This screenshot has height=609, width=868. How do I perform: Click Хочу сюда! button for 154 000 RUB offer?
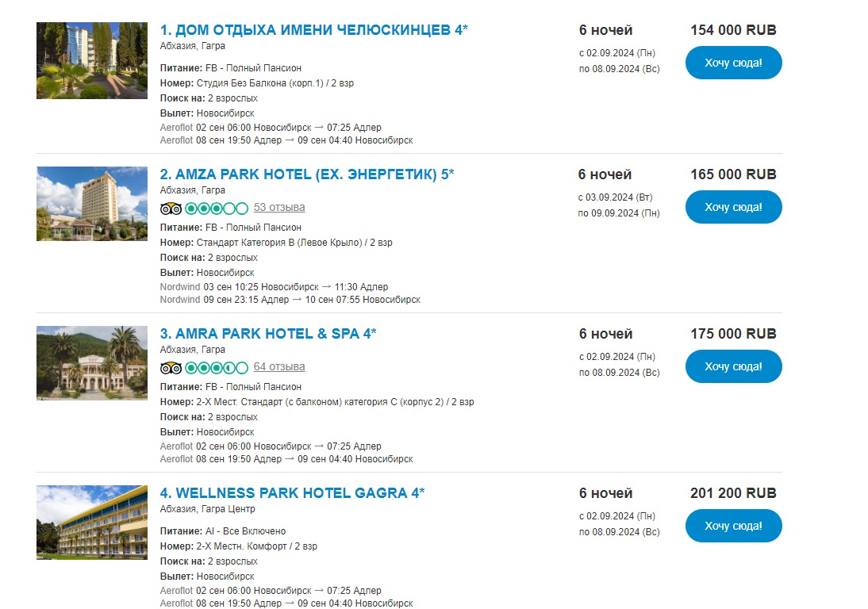click(733, 63)
